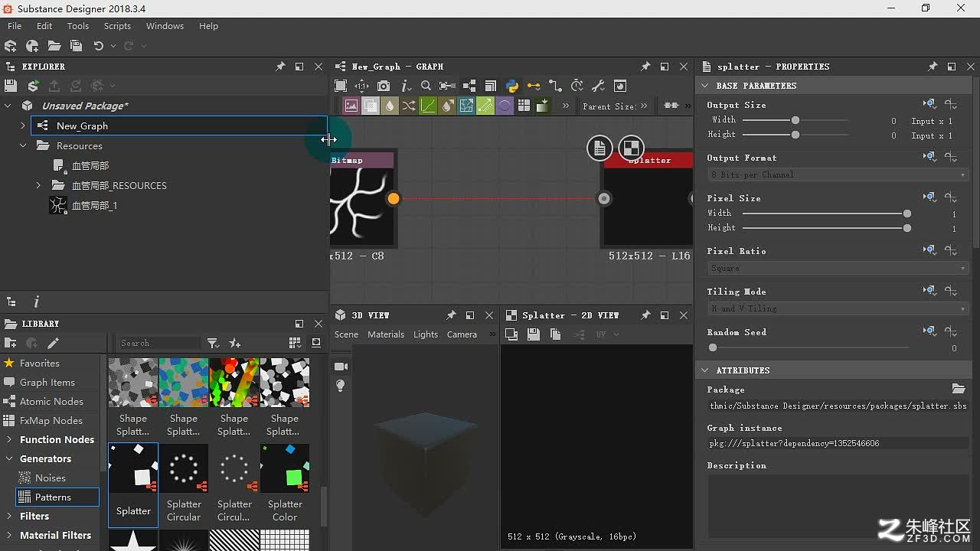The image size is (980, 551).
Task: Pin the Graph panel
Action: coord(645,67)
